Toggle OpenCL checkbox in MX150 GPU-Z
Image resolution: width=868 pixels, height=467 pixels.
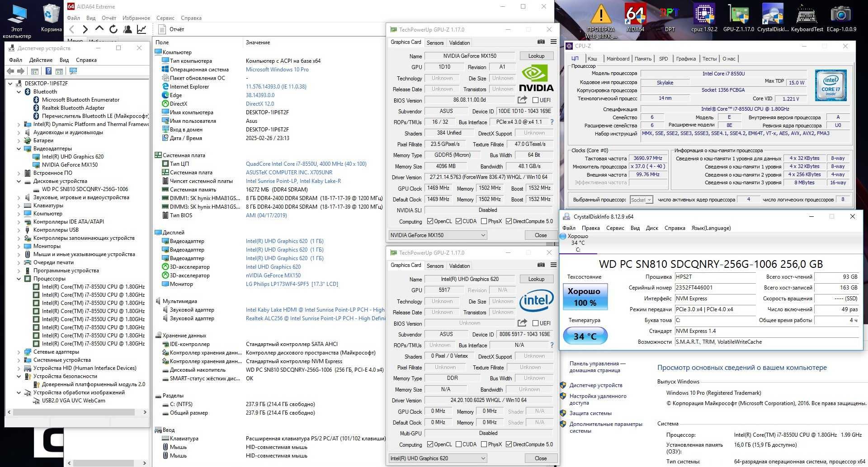pos(430,221)
